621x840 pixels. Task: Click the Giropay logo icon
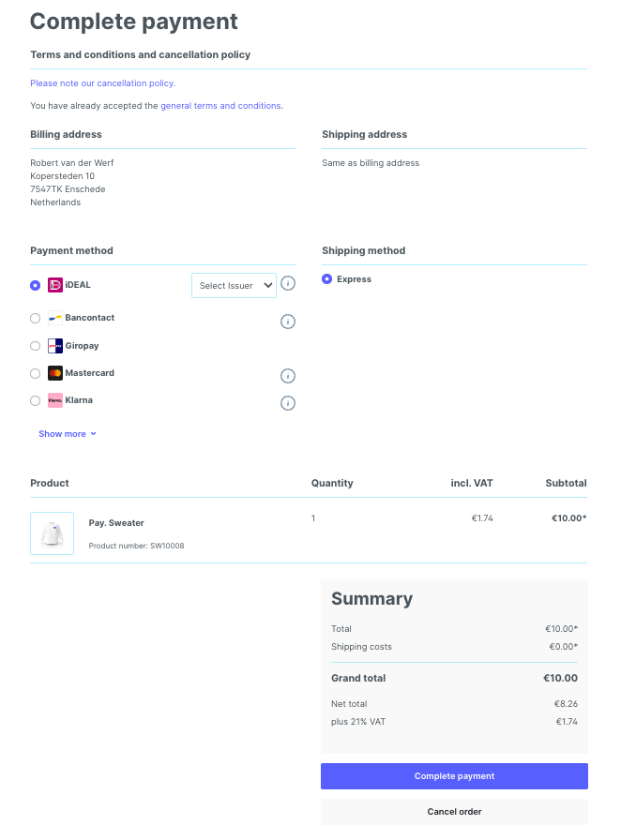pos(55,346)
